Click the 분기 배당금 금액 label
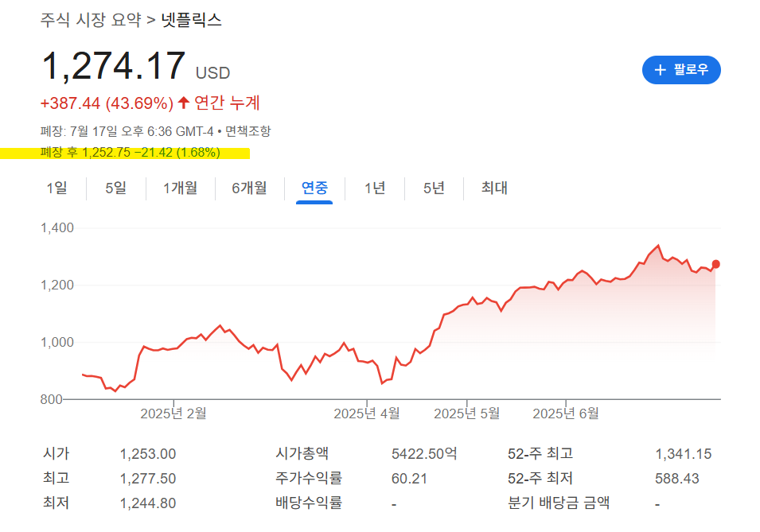This screenshot has height=532, width=760. pos(559,503)
